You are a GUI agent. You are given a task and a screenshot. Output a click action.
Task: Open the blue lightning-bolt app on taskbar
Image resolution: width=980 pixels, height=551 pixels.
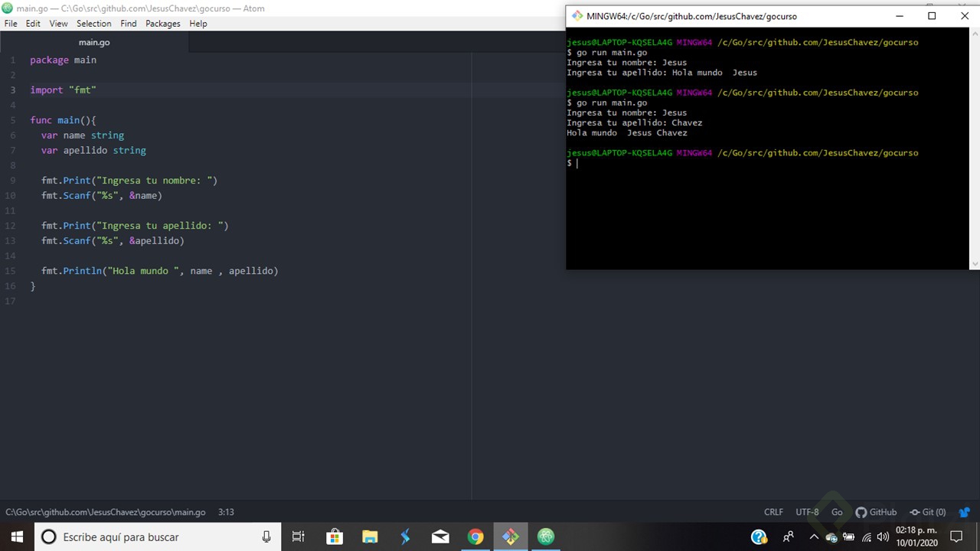tap(405, 536)
